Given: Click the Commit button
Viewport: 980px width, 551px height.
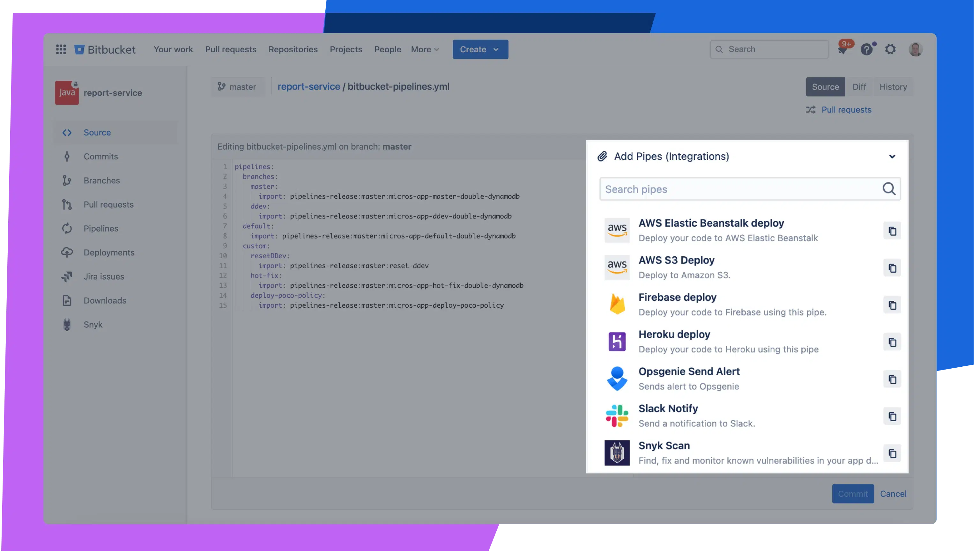Looking at the screenshot, I should pos(852,494).
